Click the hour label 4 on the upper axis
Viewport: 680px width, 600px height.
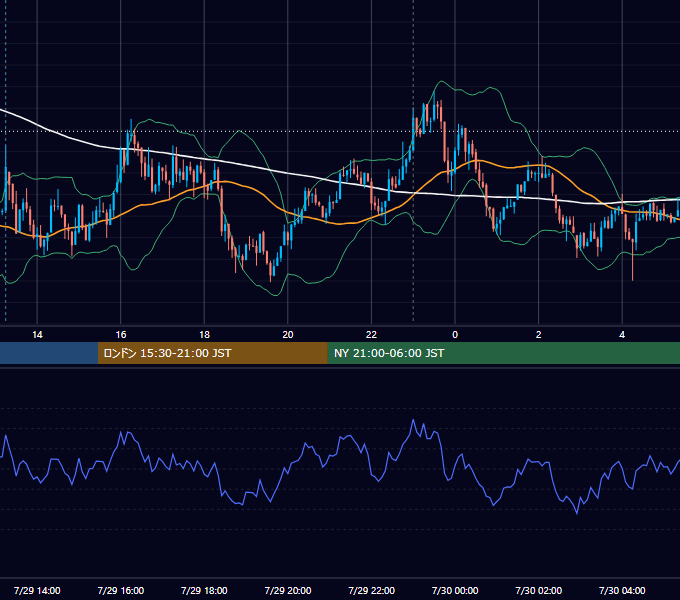622,335
